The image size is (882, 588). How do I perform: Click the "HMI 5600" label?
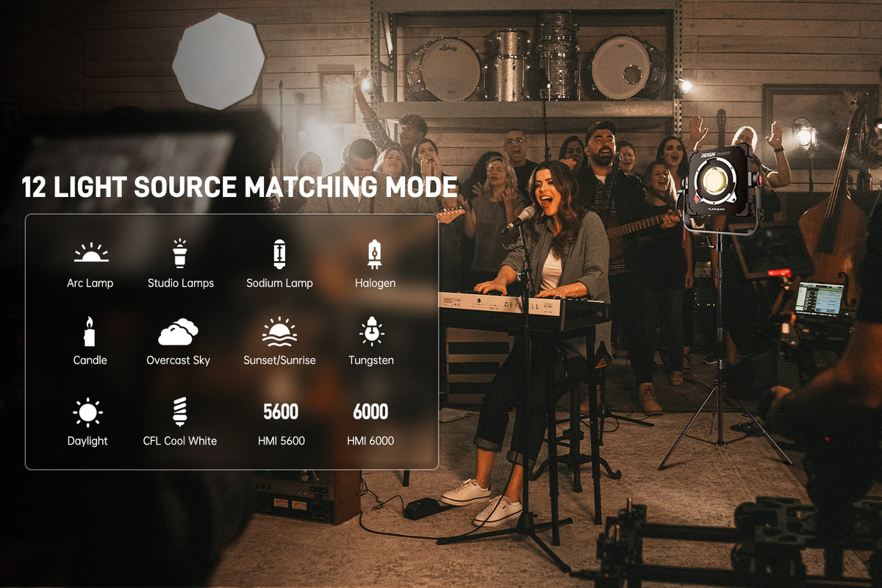[x=282, y=441]
